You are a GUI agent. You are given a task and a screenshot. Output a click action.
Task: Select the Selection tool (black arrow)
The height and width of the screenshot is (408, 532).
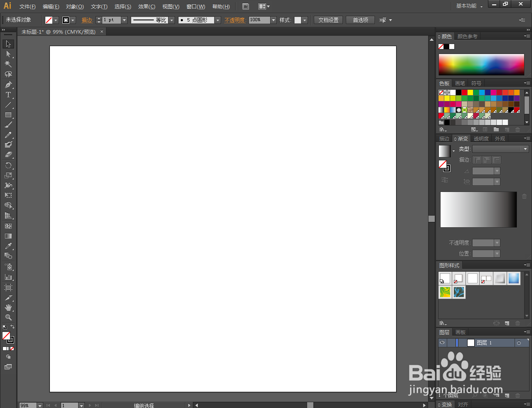(x=8, y=44)
